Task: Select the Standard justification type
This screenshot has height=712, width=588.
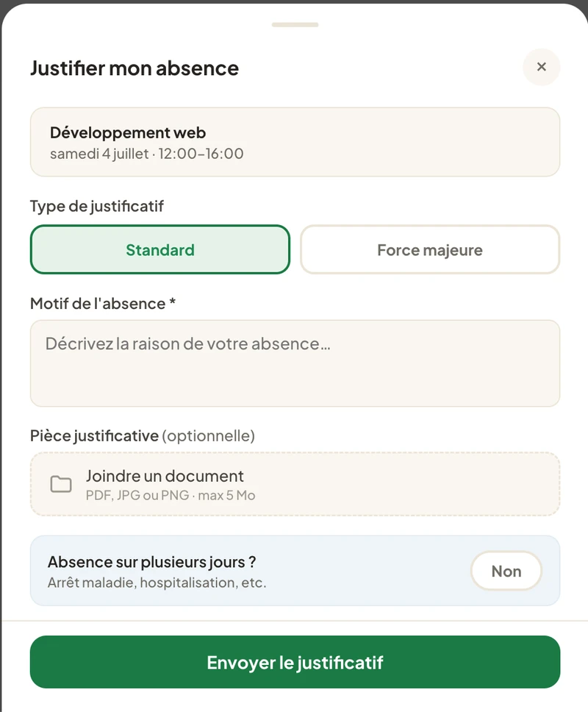Action: (x=160, y=250)
